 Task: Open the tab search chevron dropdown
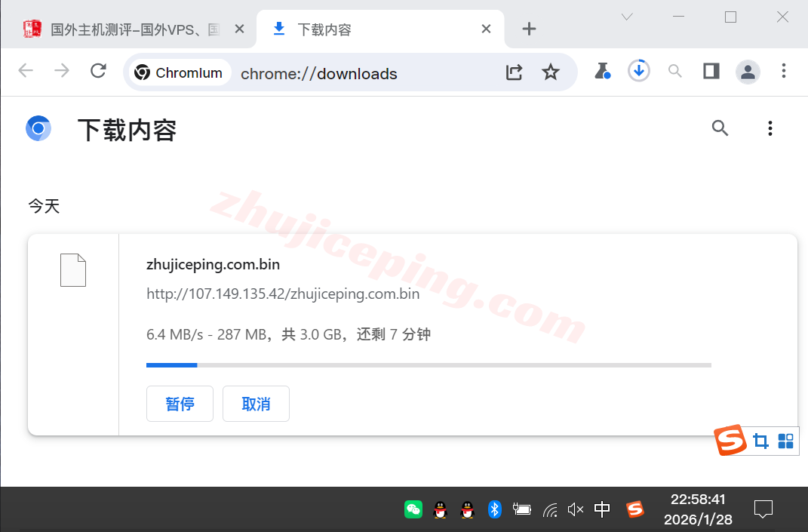coord(626,17)
